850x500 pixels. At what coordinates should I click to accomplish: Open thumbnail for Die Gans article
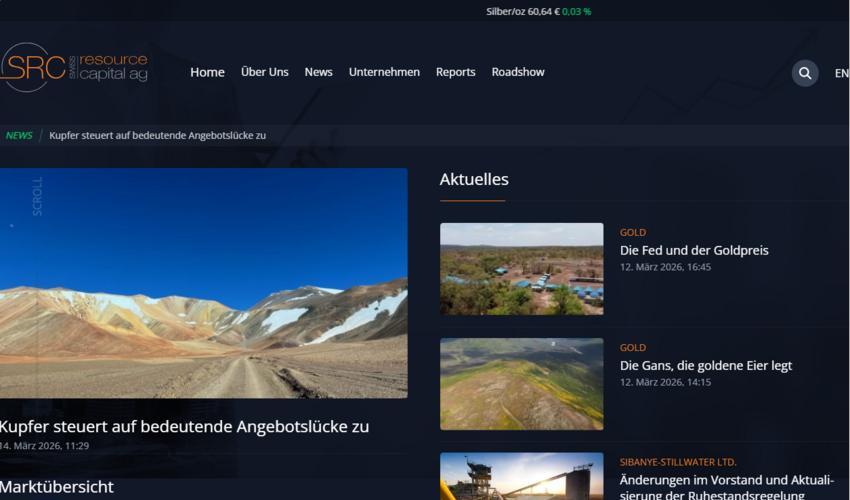click(521, 384)
